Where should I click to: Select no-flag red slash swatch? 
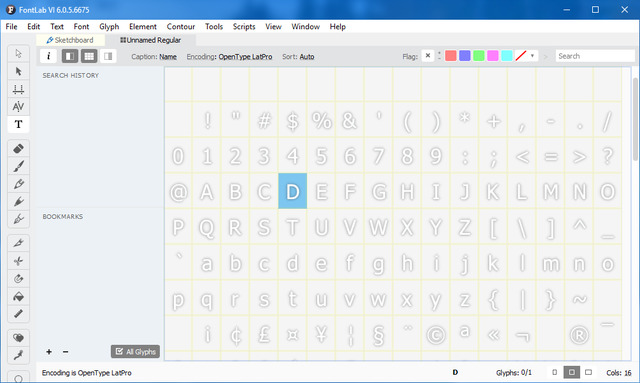pos(521,56)
